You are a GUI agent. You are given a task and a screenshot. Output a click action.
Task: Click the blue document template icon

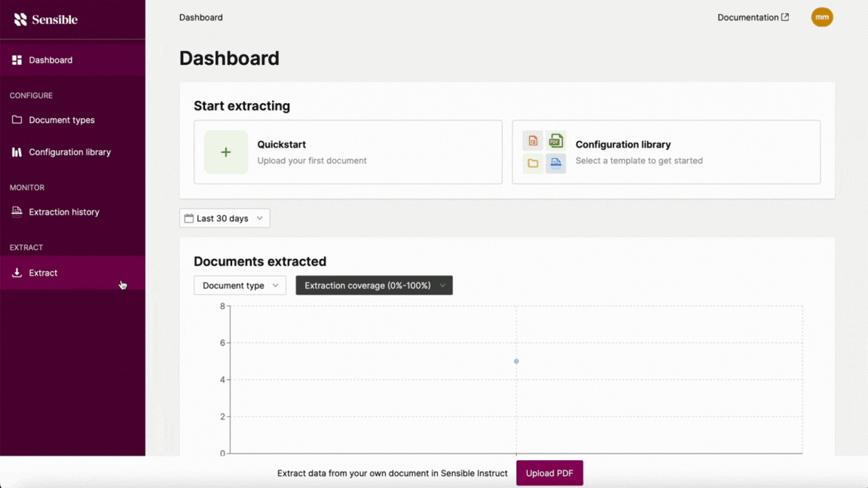point(555,163)
